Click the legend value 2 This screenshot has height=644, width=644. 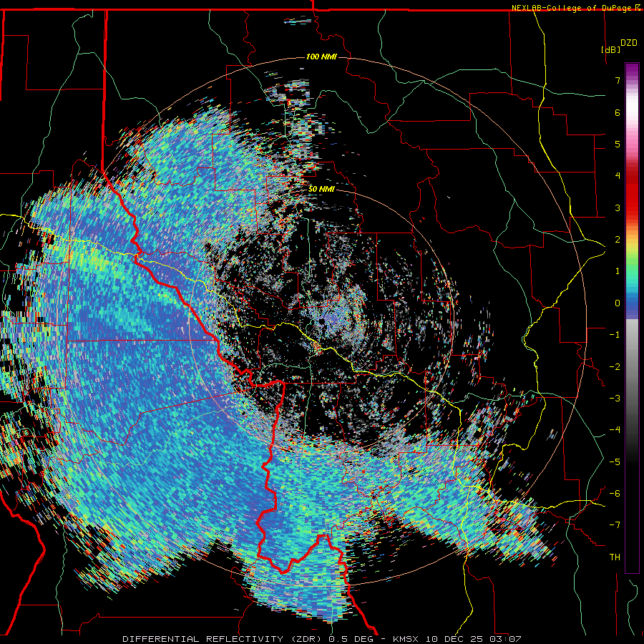click(618, 240)
